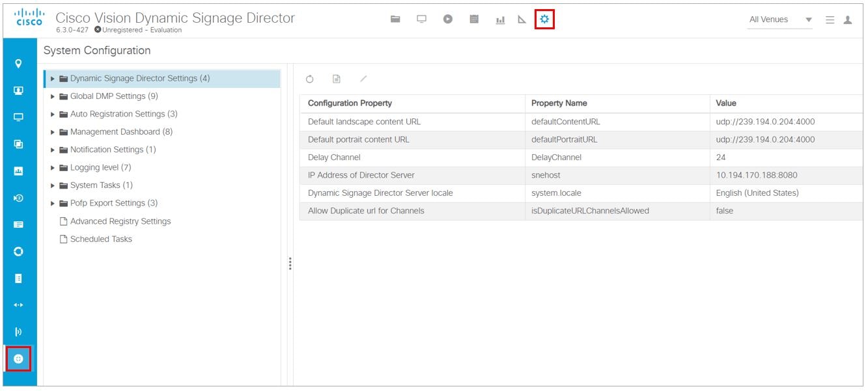The width and height of the screenshot is (868, 391).
Task: Expand the Notification Settings arrow
Action: (x=53, y=150)
